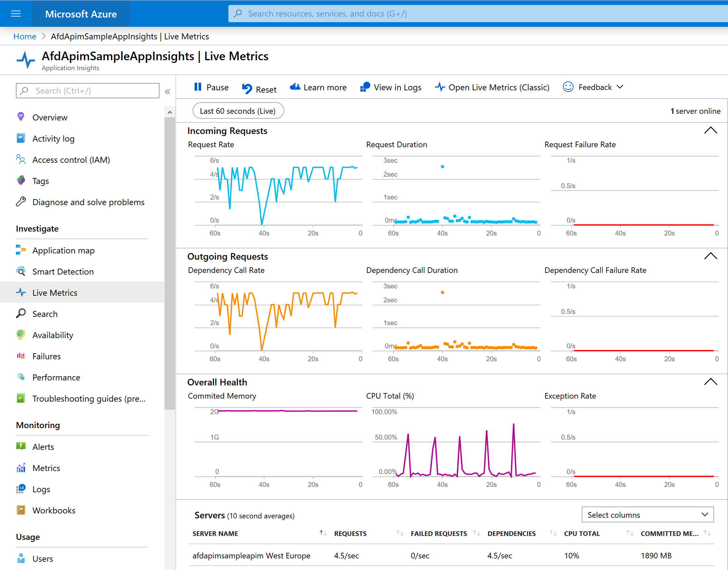Sort by CPU Total column arrows
The height and width of the screenshot is (570, 728).
coord(629,533)
